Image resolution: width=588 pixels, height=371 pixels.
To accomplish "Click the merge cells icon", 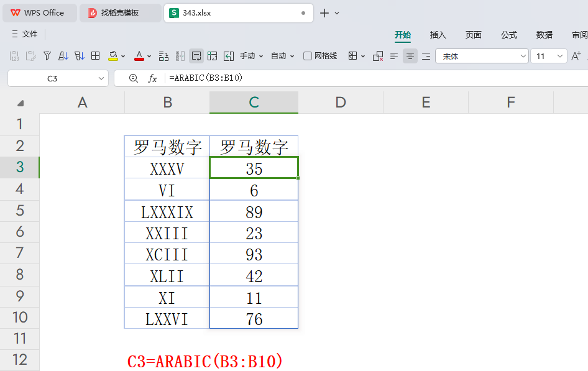I will coord(212,56).
